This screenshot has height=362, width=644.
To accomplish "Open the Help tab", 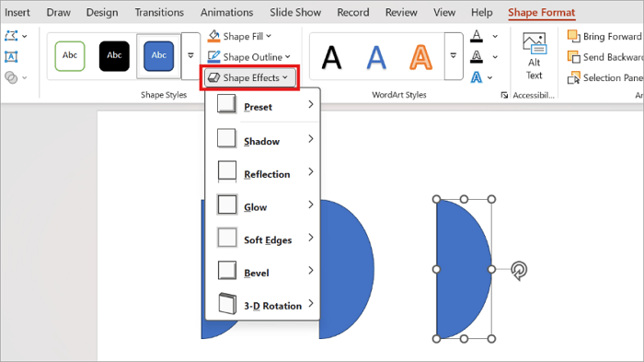I will [482, 12].
